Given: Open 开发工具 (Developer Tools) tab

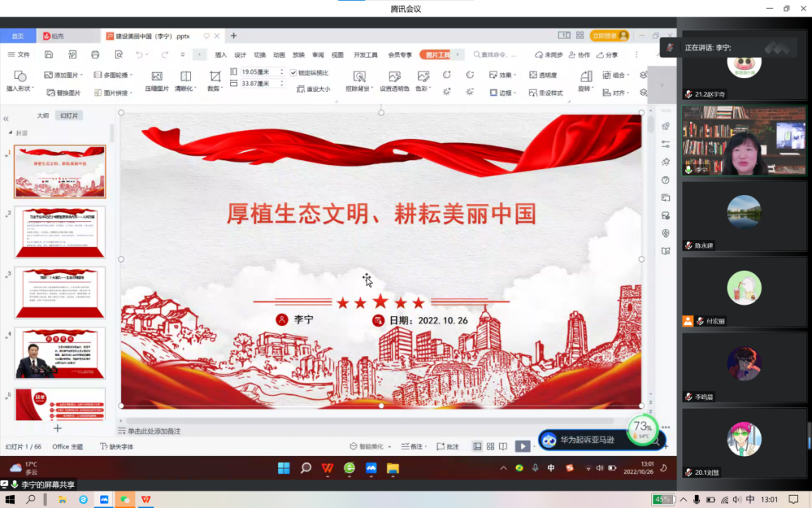Looking at the screenshot, I should coord(365,55).
